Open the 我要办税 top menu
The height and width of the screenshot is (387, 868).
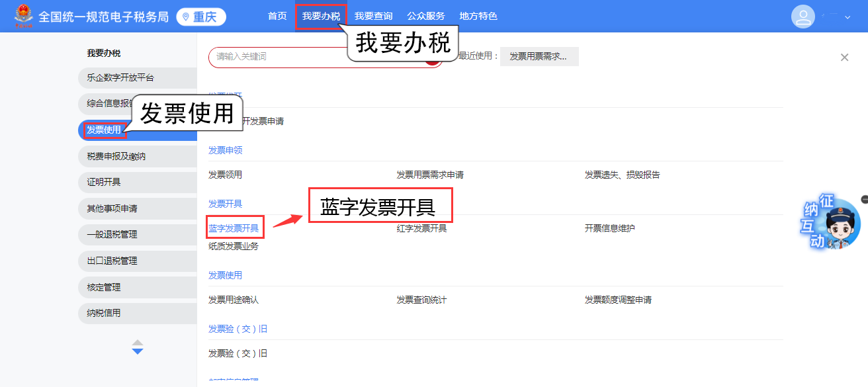click(321, 16)
